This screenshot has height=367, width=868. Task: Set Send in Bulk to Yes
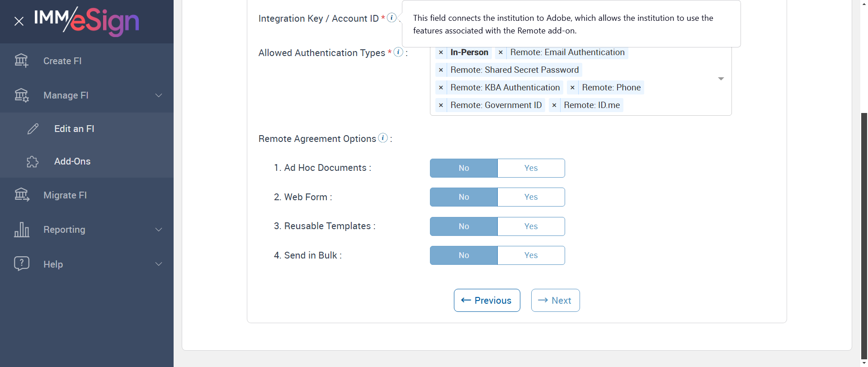click(531, 255)
